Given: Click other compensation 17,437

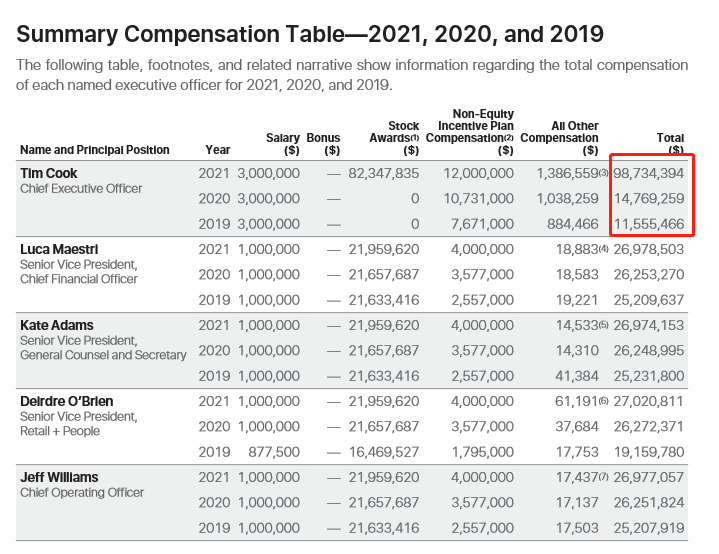Looking at the screenshot, I should [x=577, y=477].
